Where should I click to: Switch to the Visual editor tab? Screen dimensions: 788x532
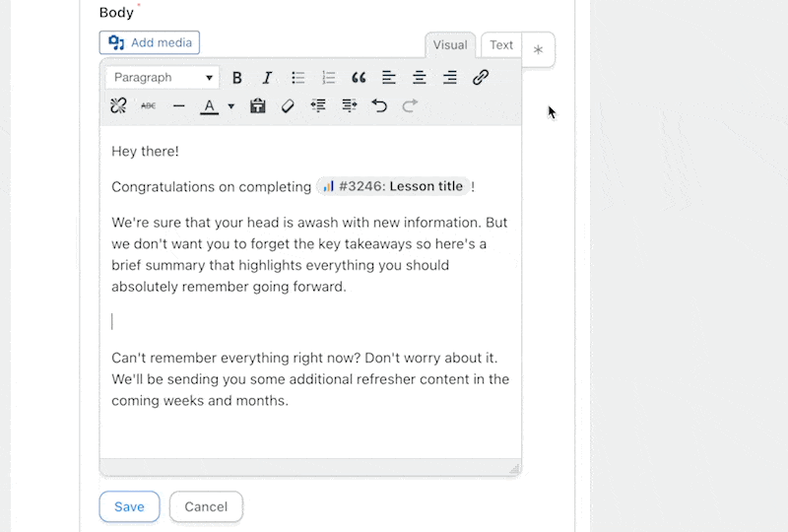click(x=450, y=45)
